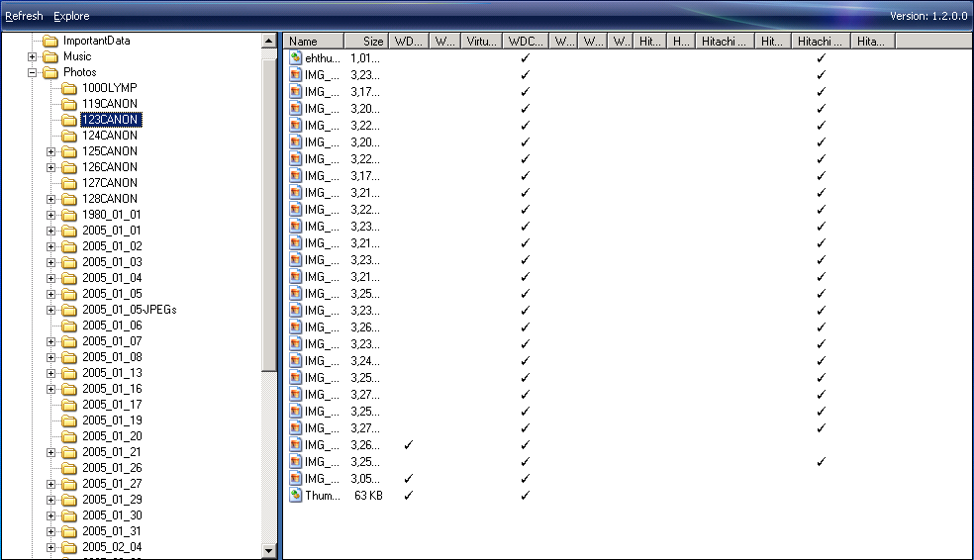The image size is (974, 560).
Task: Click the tree scrollbar up arrow
Action: point(269,42)
